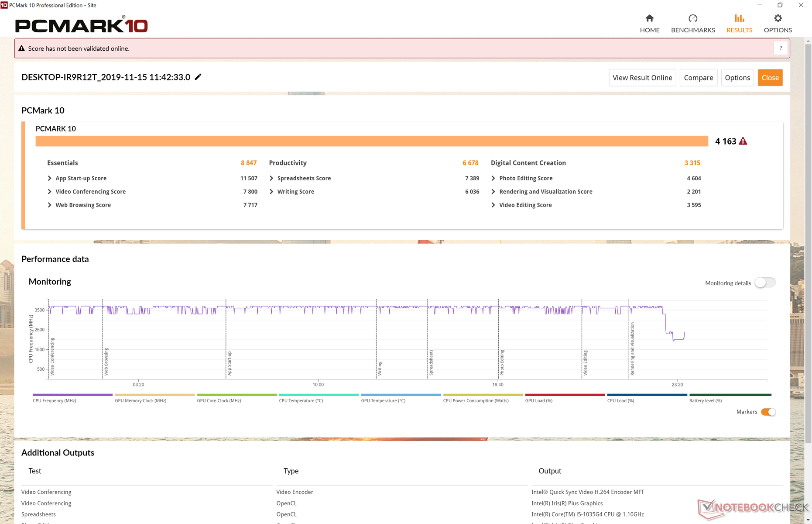Click the Video Editing timeline marker
The image size is (812, 524).
(585, 363)
